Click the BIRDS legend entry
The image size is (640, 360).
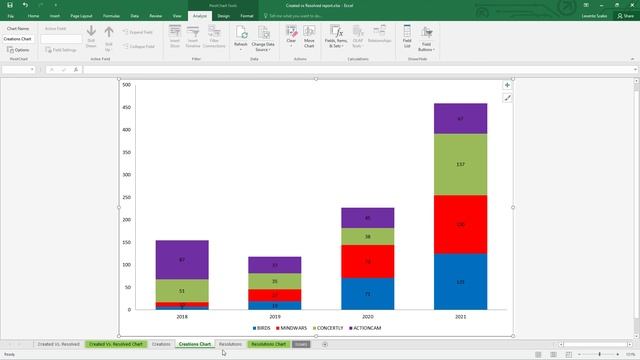tap(262, 328)
